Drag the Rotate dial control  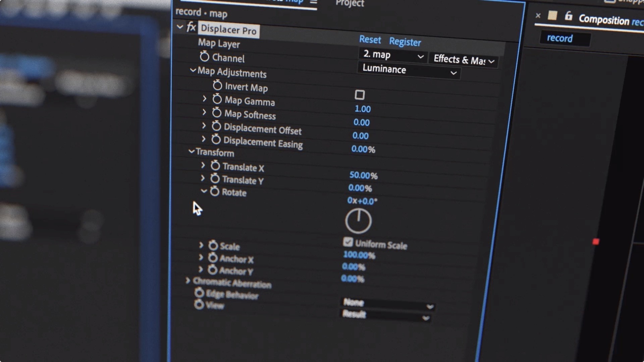click(358, 220)
